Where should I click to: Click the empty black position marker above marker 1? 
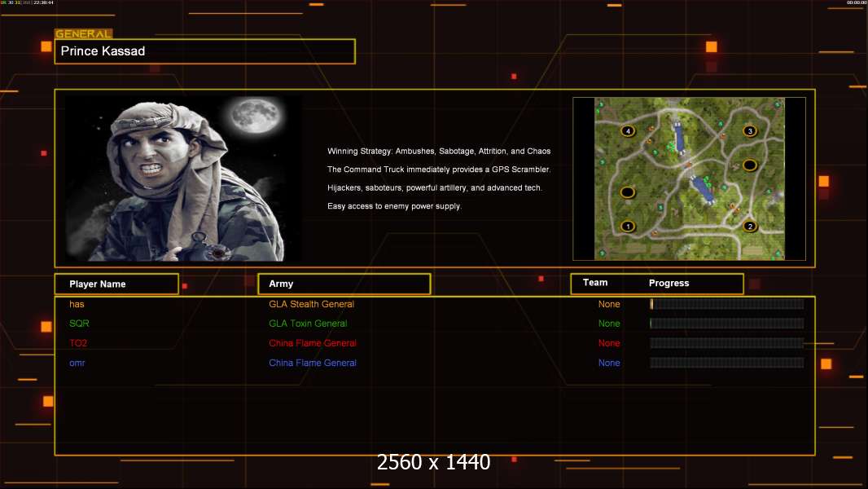pyautogui.click(x=627, y=192)
